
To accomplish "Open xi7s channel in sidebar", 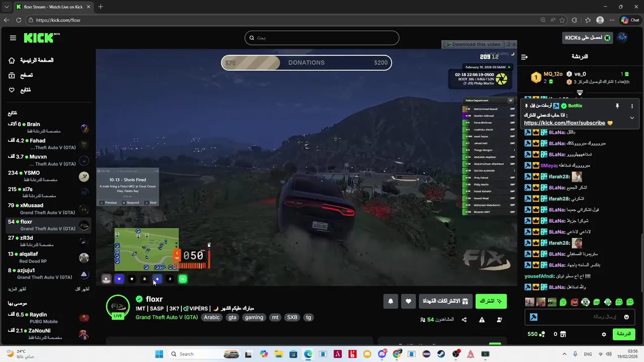I will pyautogui.click(x=48, y=193).
